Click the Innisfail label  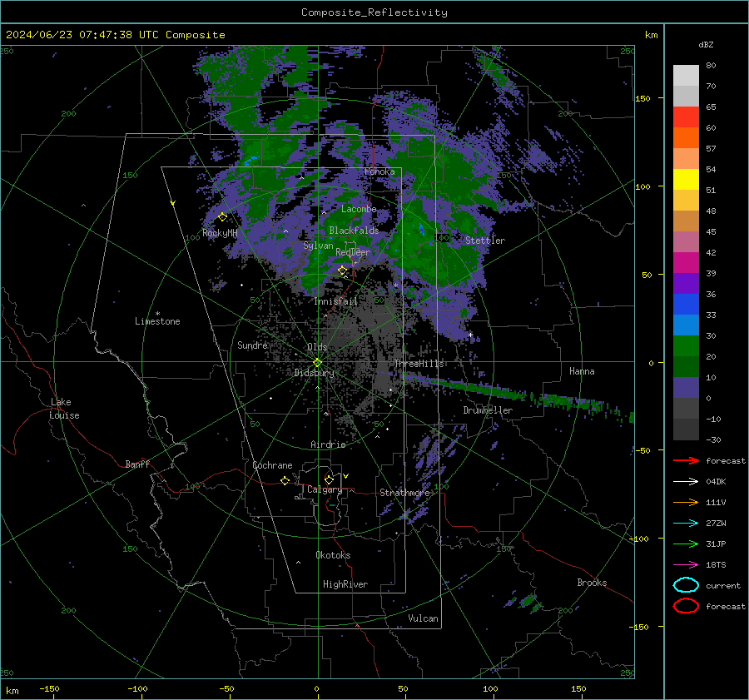[336, 301]
